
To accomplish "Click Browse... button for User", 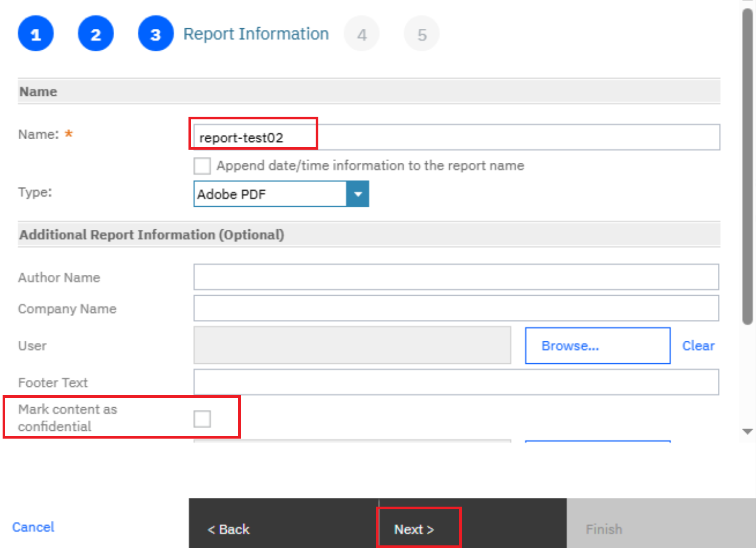I will (597, 346).
